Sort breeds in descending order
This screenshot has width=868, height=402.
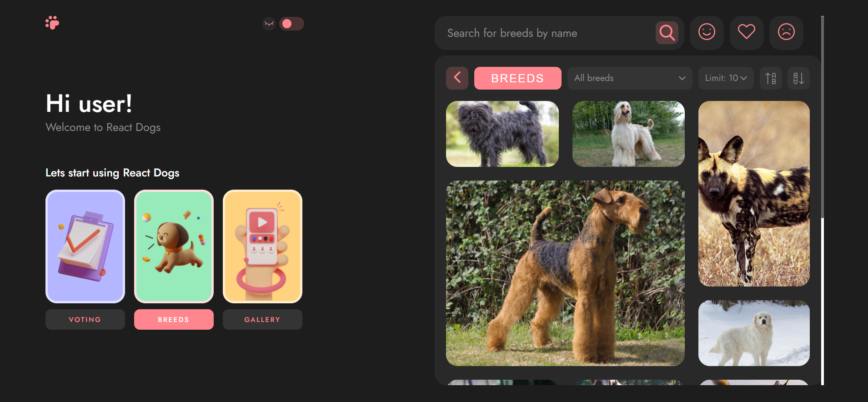798,78
